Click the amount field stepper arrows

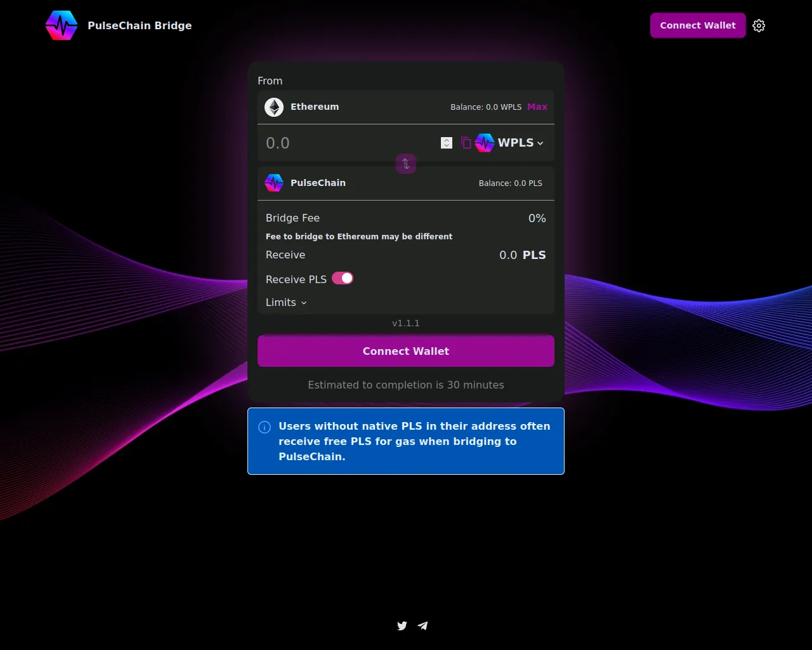[x=447, y=143]
